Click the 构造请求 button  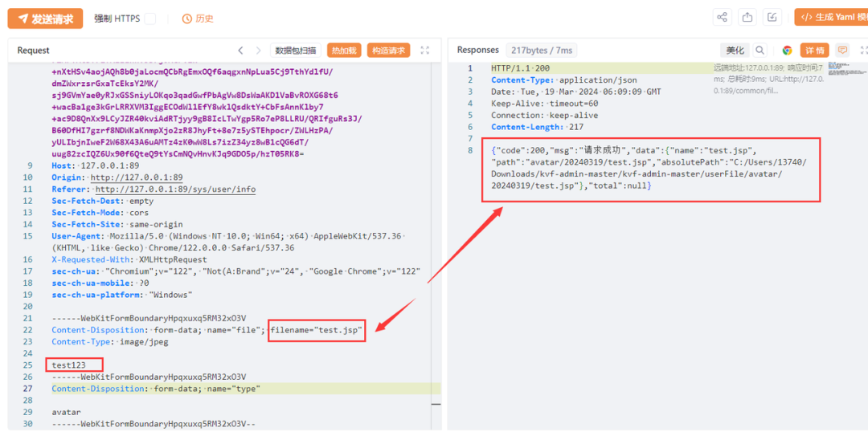click(388, 51)
